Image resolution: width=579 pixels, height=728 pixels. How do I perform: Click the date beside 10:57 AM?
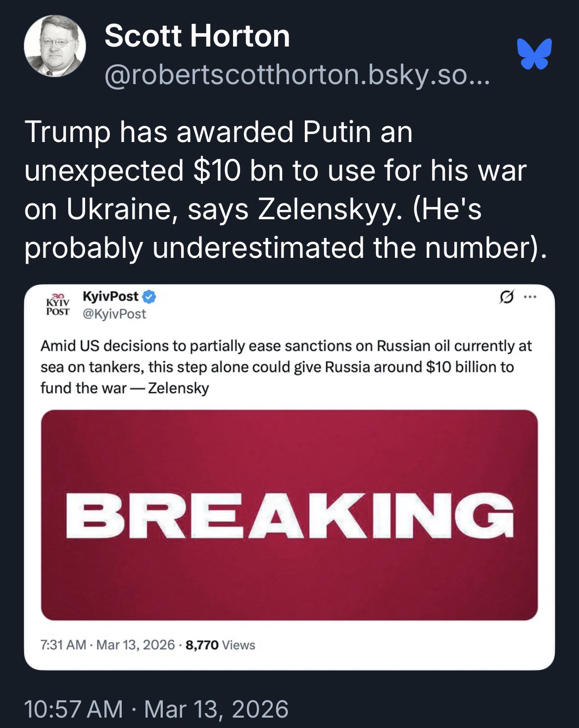pyautogui.click(x=216, y=709)
